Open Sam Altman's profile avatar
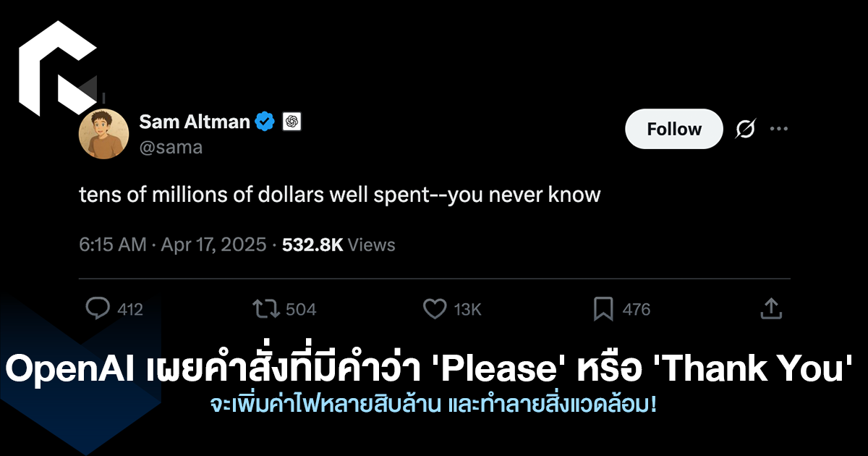Viewport: 868px width, 456px height. (103, 134)
